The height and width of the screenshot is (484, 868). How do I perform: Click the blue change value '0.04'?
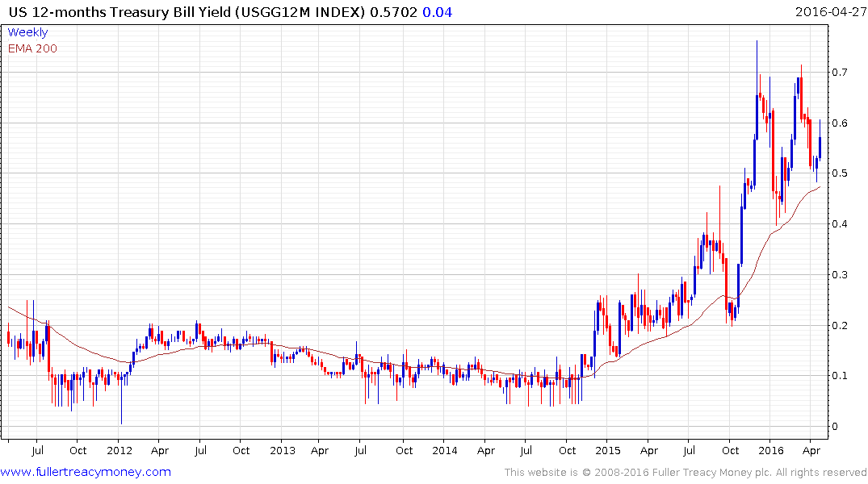tap(438, 12)
